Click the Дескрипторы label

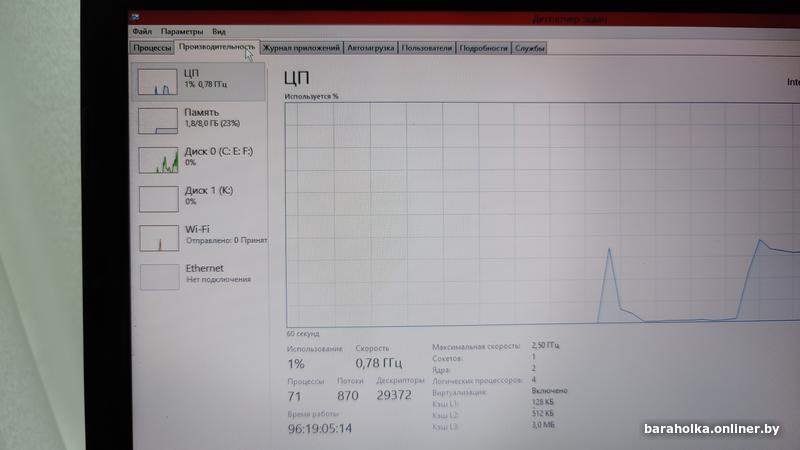pos(400,380)
